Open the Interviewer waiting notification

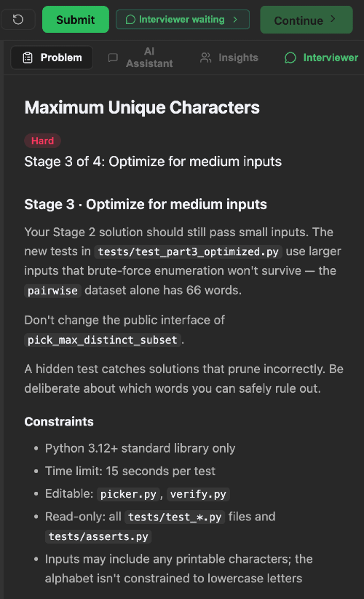pos(183,20)
